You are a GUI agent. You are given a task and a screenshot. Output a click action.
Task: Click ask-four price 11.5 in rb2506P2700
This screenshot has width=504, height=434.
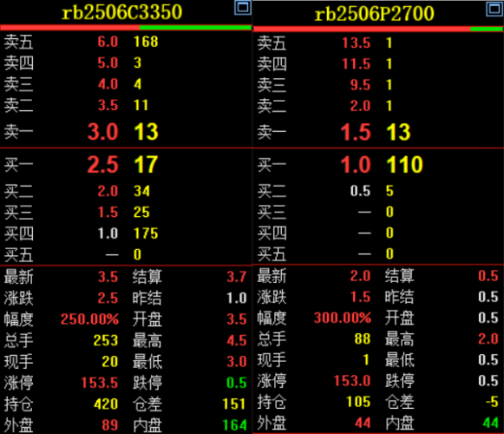(x=357, y=64)
